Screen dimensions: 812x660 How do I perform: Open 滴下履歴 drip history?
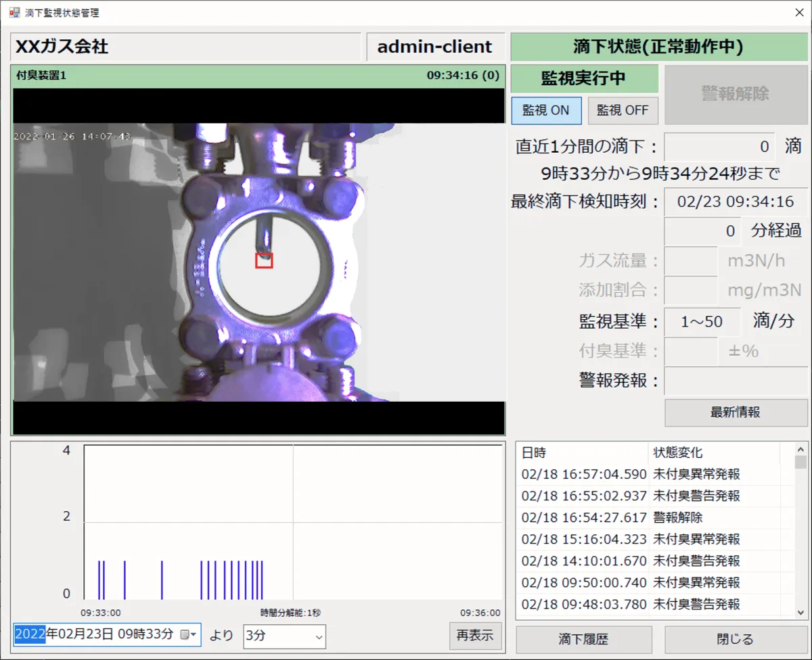[584, 639]
